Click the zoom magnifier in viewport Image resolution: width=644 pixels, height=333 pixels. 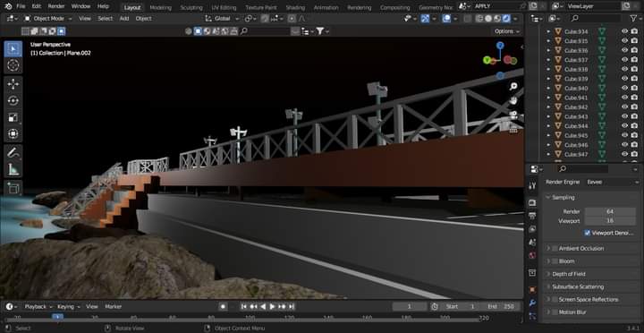(x=513, y=86)
